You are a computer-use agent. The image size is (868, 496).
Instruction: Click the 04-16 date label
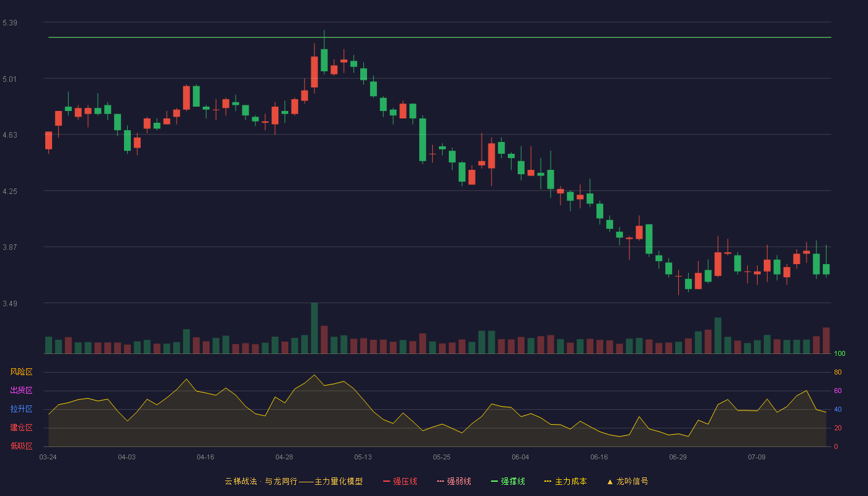point(205,457)
